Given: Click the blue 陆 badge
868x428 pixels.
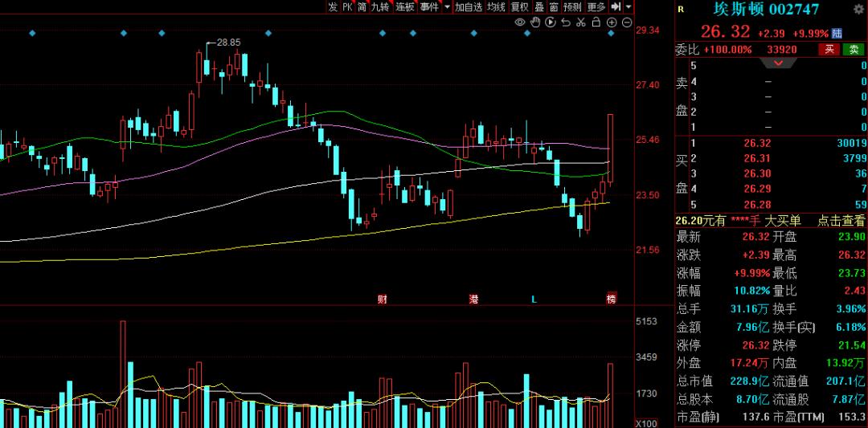Looking at the screenshot, I should (837, 33).
